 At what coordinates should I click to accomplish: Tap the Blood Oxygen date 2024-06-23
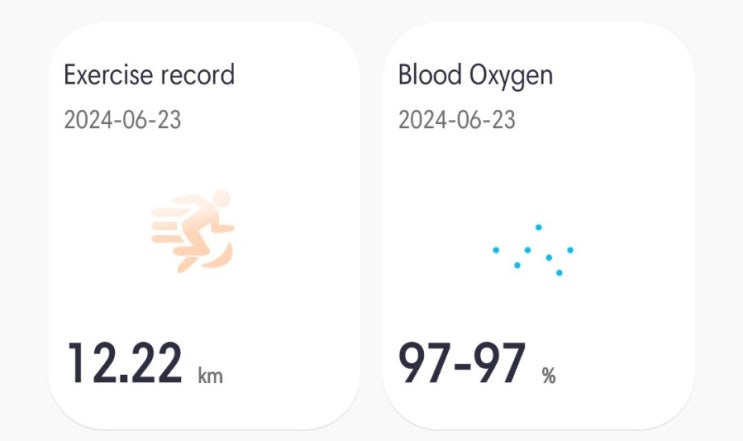(456, 120)
